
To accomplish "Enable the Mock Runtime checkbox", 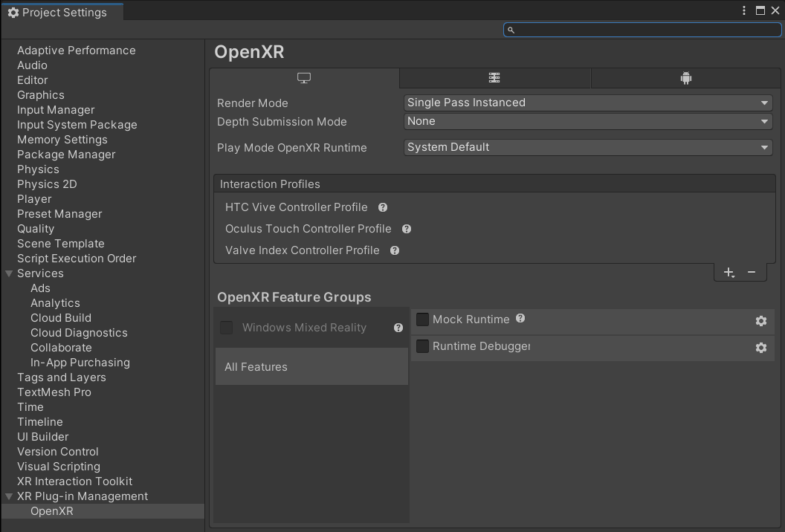I will pos(422,319).
